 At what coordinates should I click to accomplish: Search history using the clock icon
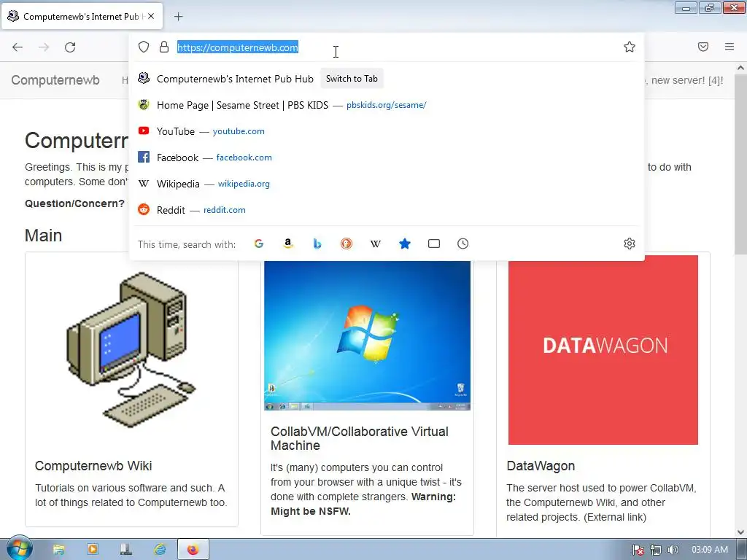pos(463,244)
